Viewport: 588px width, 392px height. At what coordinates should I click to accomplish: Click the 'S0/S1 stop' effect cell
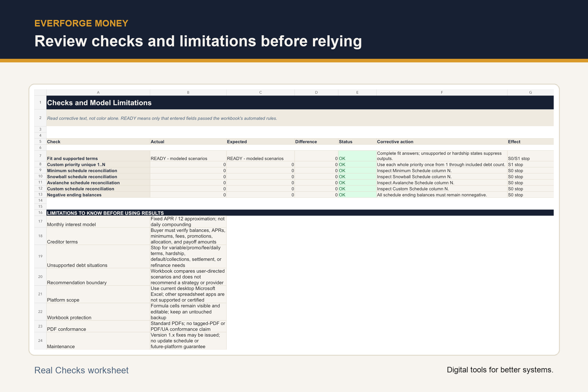[x=531, y=156]
